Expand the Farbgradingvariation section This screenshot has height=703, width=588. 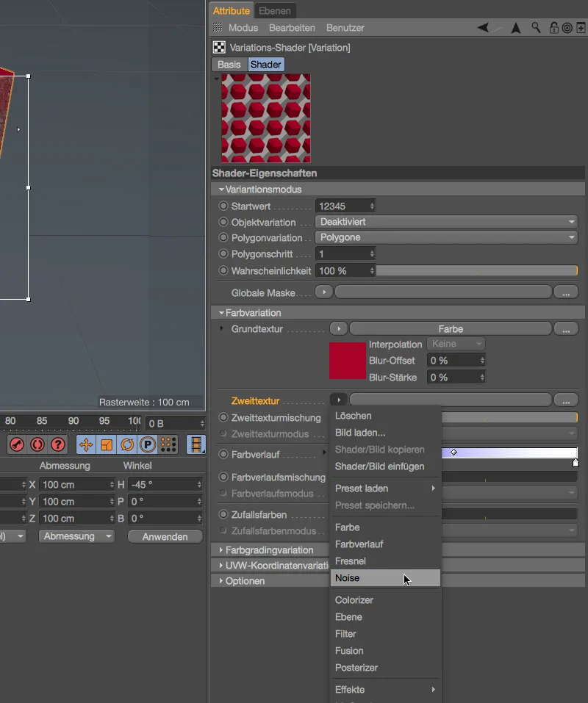click(221, 549)
